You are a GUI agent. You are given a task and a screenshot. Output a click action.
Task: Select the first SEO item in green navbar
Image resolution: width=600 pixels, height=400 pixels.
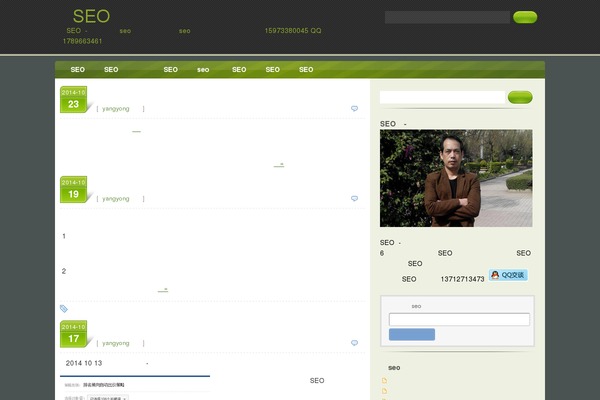click(x=77, y=70)
